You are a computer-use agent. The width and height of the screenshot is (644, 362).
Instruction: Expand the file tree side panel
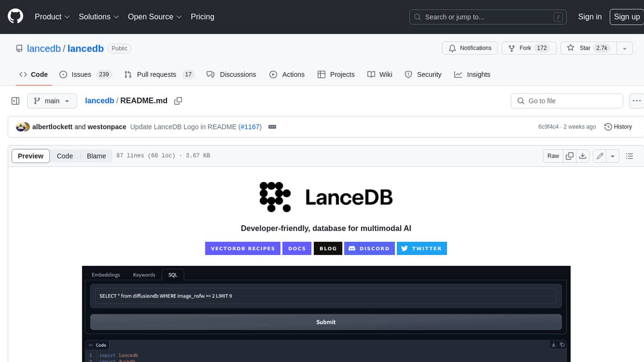[16, 101]
